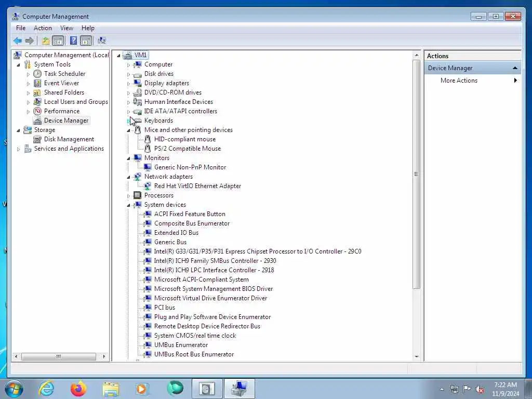Collapse the VM1 root node
This screenshot has width=532, height=399.
pos(118,55)
